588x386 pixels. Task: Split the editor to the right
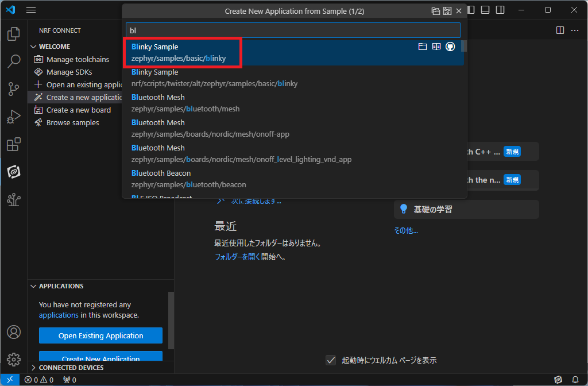click(x=560, y=30)
